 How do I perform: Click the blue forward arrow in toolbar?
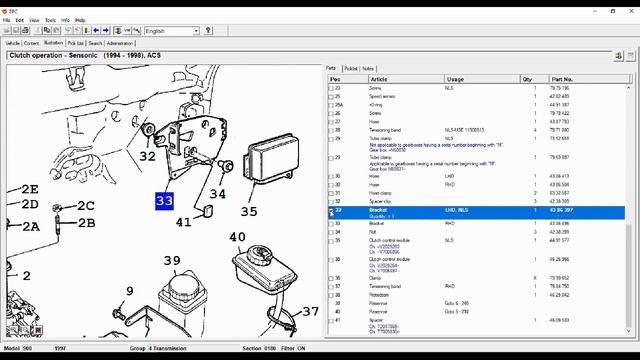coord(106,31)
